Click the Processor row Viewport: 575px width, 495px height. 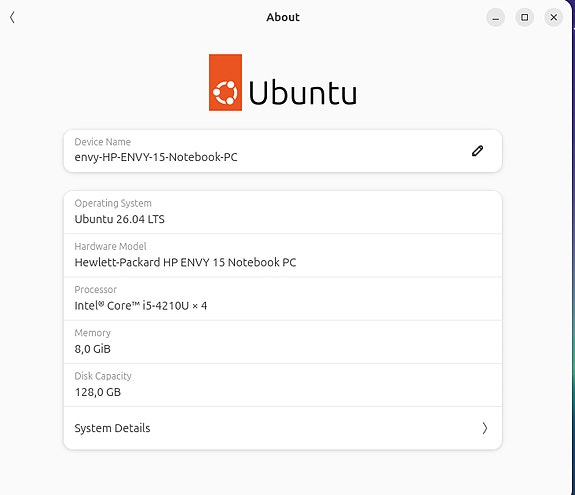[283, 299]
